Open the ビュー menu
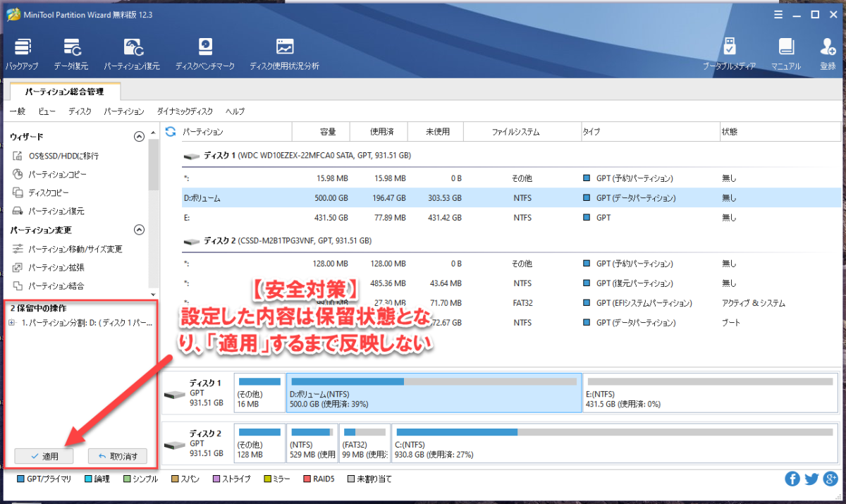Image resolution: width=846 pixels, height=504 pixels. (47, 111)
